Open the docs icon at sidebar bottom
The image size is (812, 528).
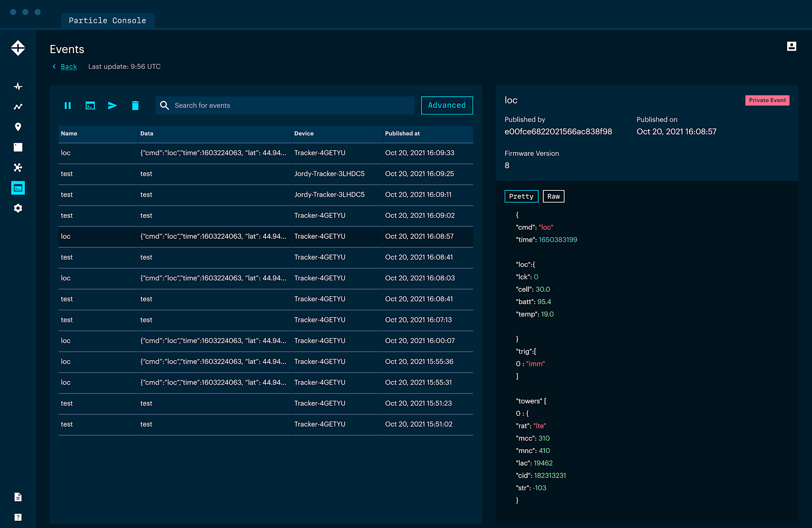pos(18,497)
